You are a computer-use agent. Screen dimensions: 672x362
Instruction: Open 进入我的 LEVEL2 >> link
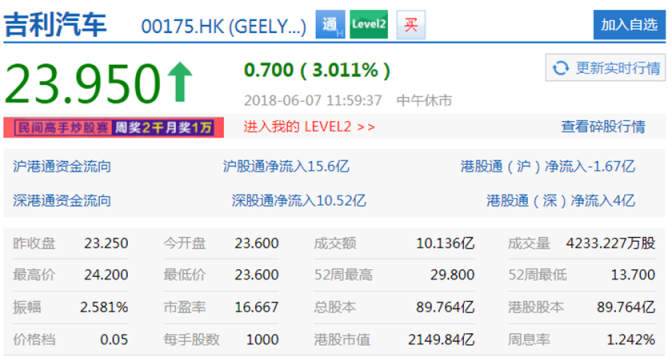pos(309,127)
